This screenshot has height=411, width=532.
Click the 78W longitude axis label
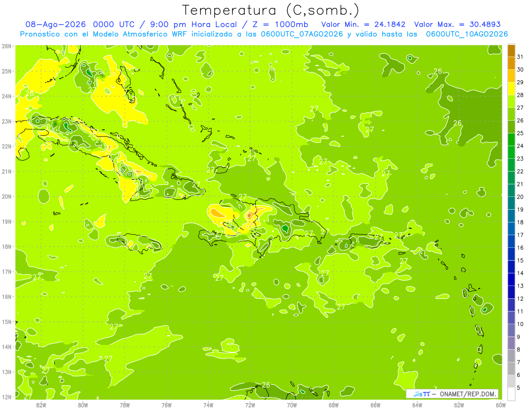125,405
